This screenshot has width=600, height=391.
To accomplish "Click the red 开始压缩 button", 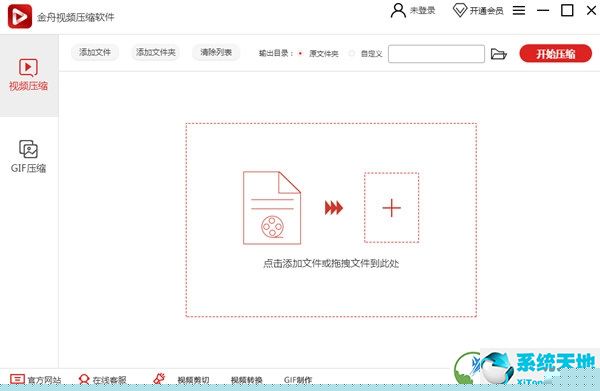I will point(556,54).
